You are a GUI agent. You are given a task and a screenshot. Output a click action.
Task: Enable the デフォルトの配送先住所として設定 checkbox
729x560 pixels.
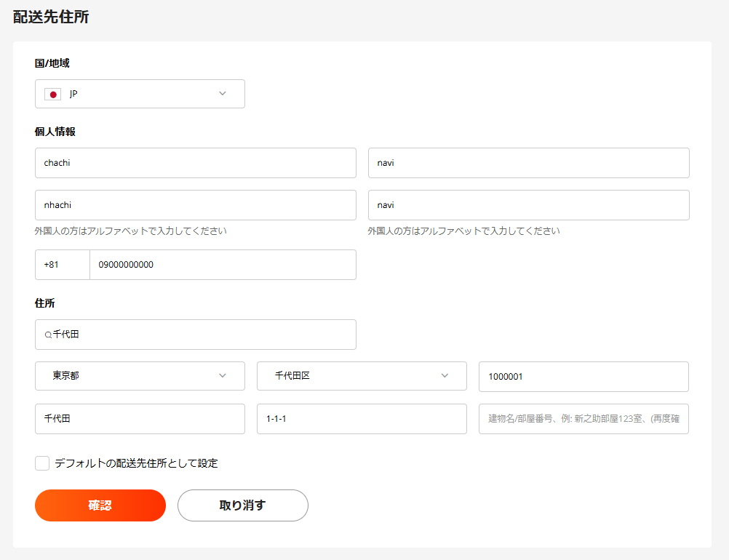click(x=42, y=463)
